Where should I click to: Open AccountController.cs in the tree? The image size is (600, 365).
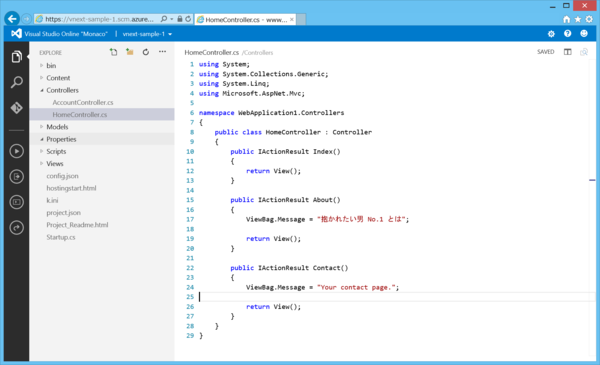pyautogui.click(x=83, y=103)
